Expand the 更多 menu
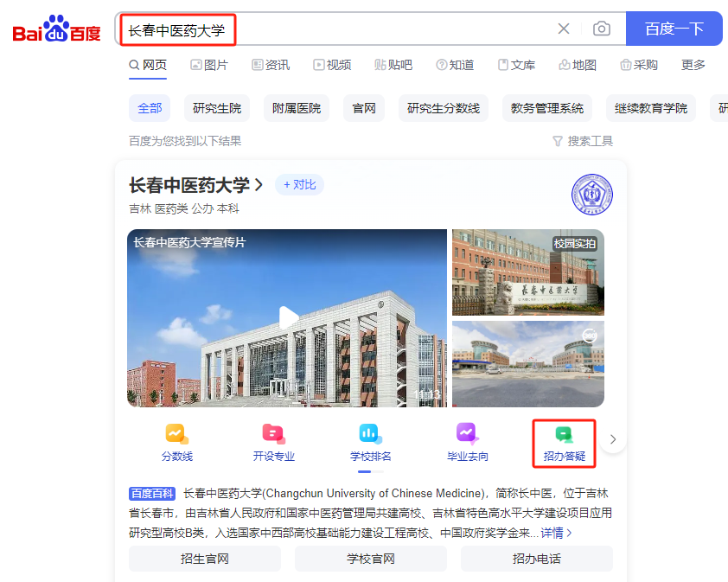The image size is (728, 582). [693, 65]
